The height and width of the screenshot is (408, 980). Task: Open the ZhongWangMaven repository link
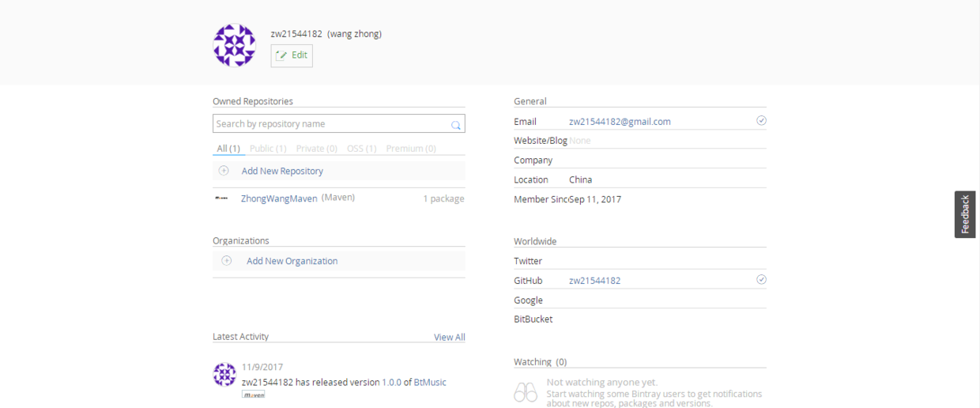coord(279,198)
